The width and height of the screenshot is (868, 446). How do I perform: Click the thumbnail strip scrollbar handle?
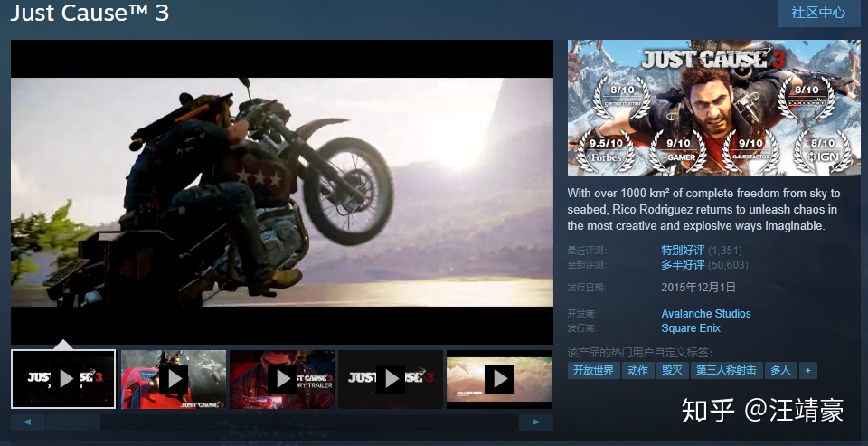point(73,422)
